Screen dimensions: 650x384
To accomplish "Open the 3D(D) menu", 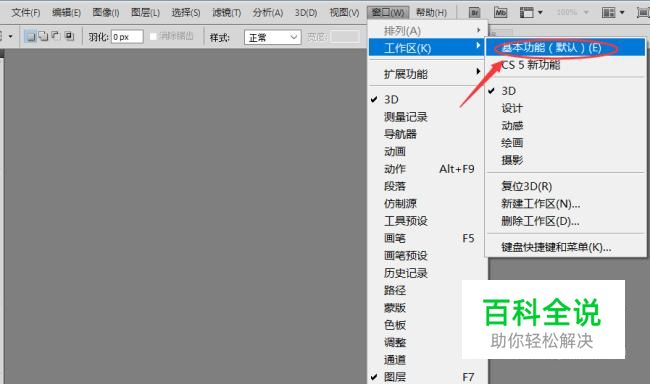I will point(306,12).
